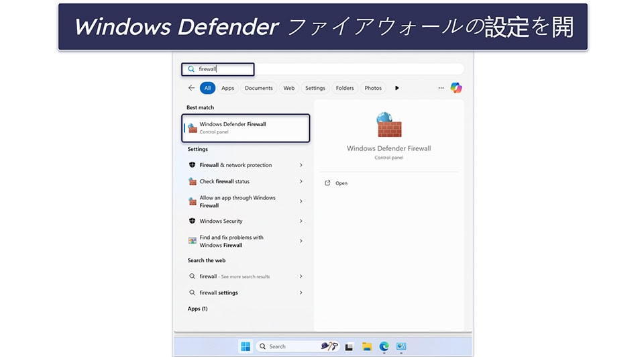Viewport: 644px width, 357px height.
Task: Click shield icon beside Firewall & network protection
Action: point(193,165)
